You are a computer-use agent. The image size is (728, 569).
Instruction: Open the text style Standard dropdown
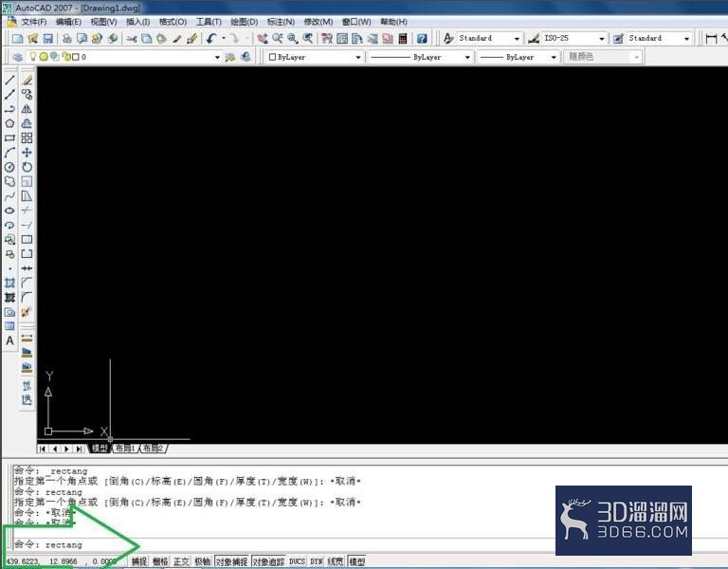click(x=517, y=39)
